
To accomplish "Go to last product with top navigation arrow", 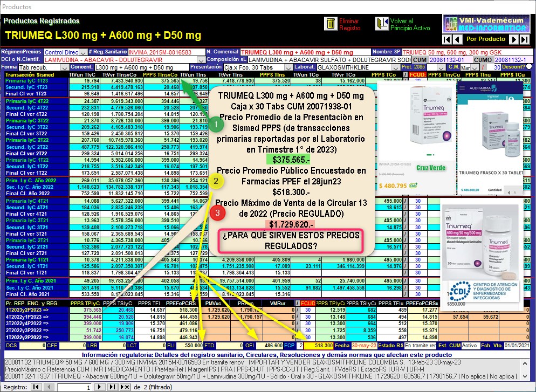I will pos(524,39).
